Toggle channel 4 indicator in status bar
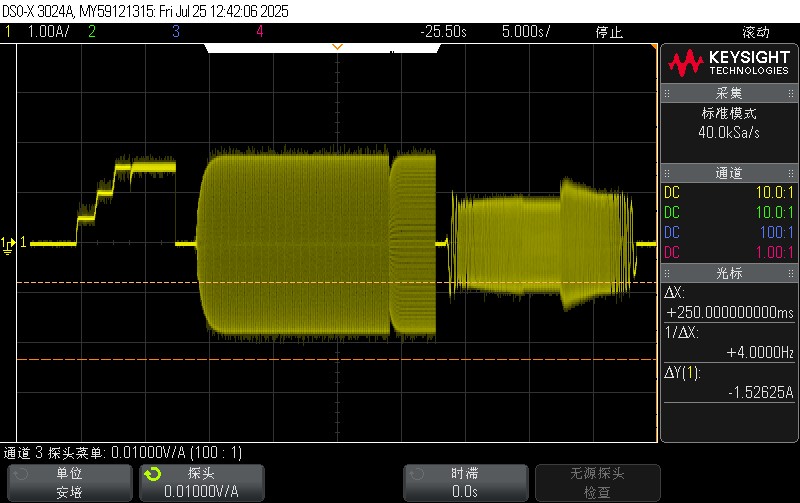 [x=259, y=31]
